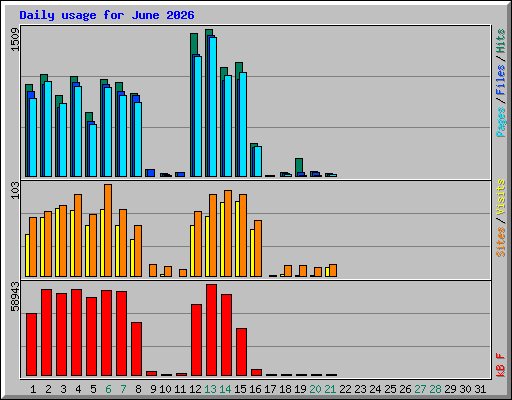Click the yellow "Visits" legend label
The height and width of the screenshot is (400, 512).
pos(500,197)
